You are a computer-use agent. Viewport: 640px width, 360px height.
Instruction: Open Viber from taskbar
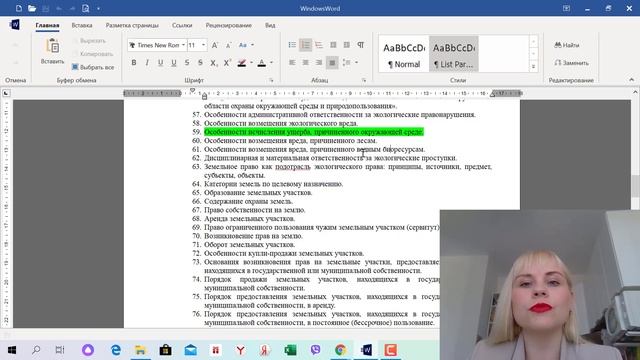click(316, 350)
